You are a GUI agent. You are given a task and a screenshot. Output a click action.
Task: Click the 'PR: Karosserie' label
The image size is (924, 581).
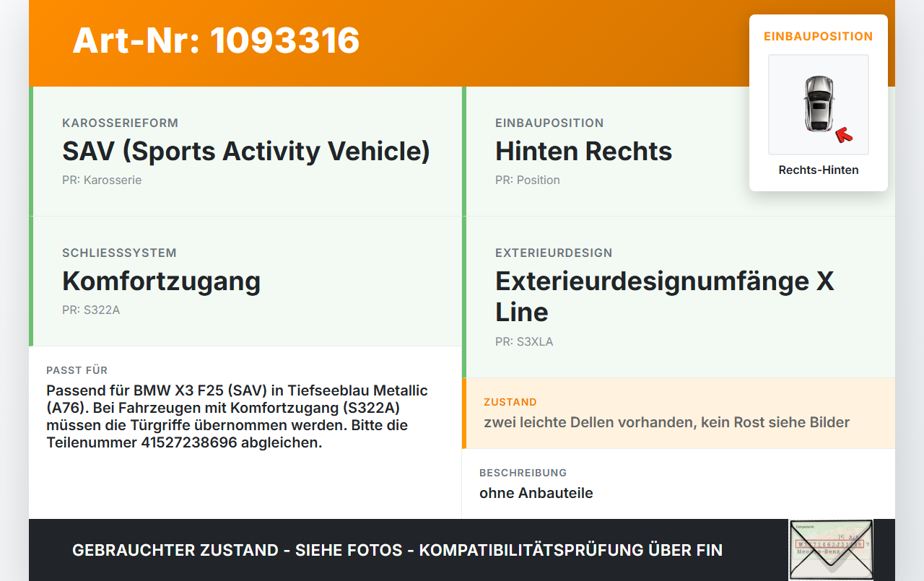click(x=102, y=180)
